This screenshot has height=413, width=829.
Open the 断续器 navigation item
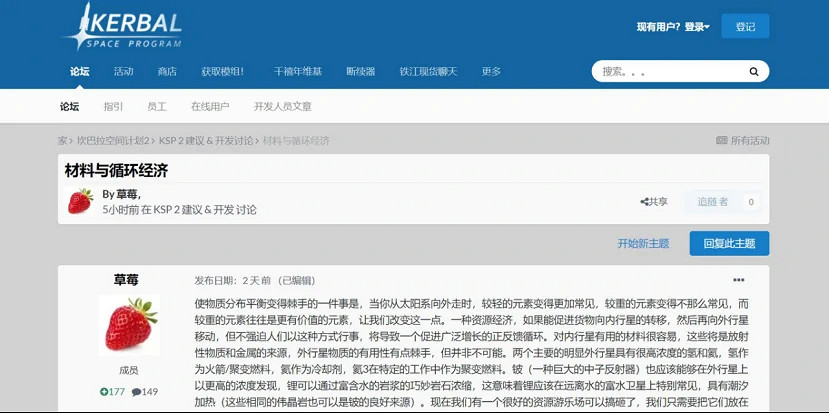[361, 71]
